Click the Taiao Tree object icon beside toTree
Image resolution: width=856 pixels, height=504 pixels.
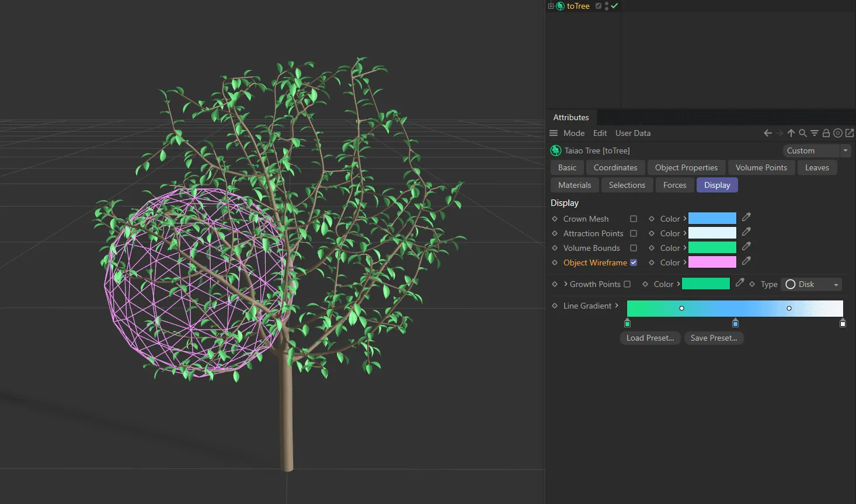coord(555,150)
